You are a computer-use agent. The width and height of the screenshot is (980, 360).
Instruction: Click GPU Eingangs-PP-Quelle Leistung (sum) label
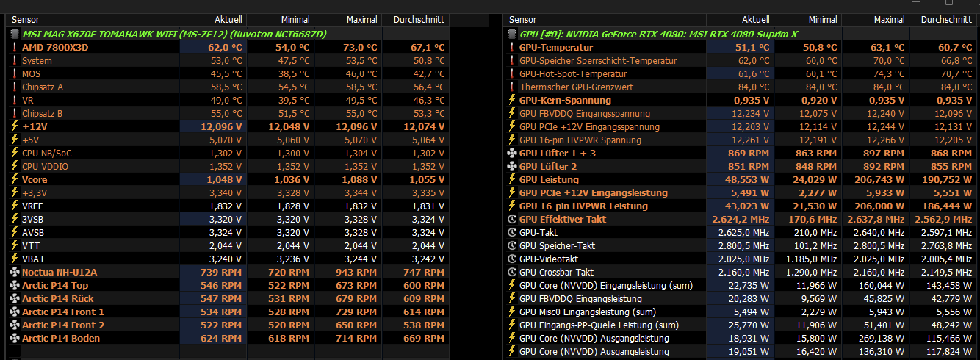(599, 325)
